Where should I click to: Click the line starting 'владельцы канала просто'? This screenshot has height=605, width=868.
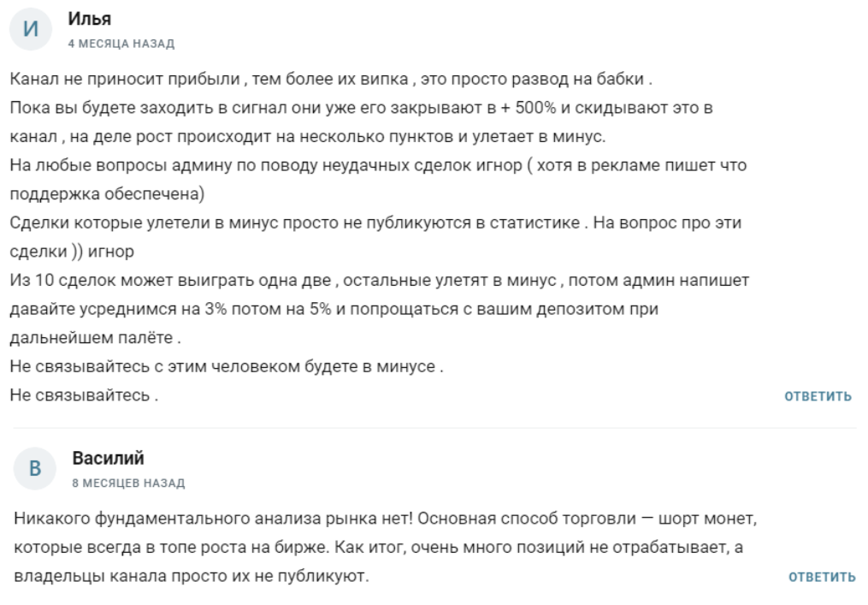[192, 576]
